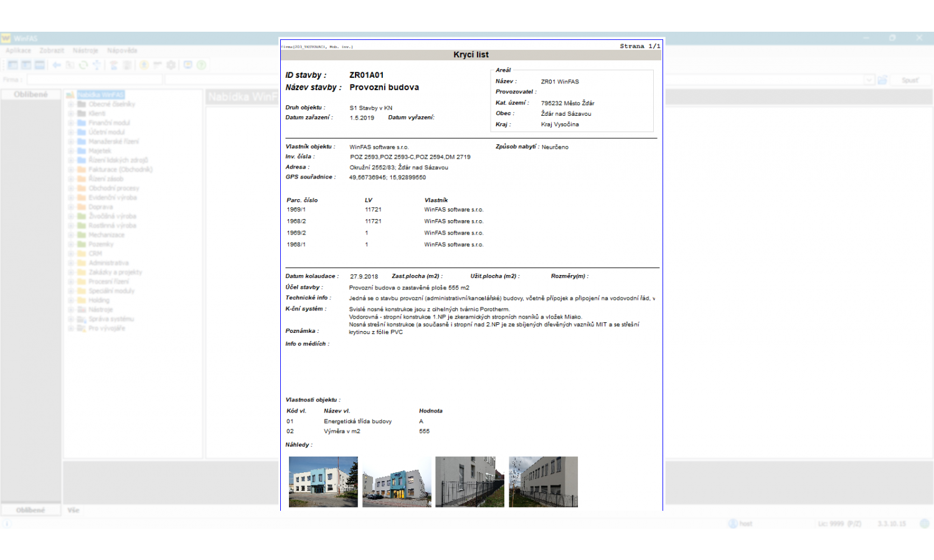Click the blue back arrow in WinFAS toolbar
The height and width of the screenshot is (560, 934).
point(57,65)
